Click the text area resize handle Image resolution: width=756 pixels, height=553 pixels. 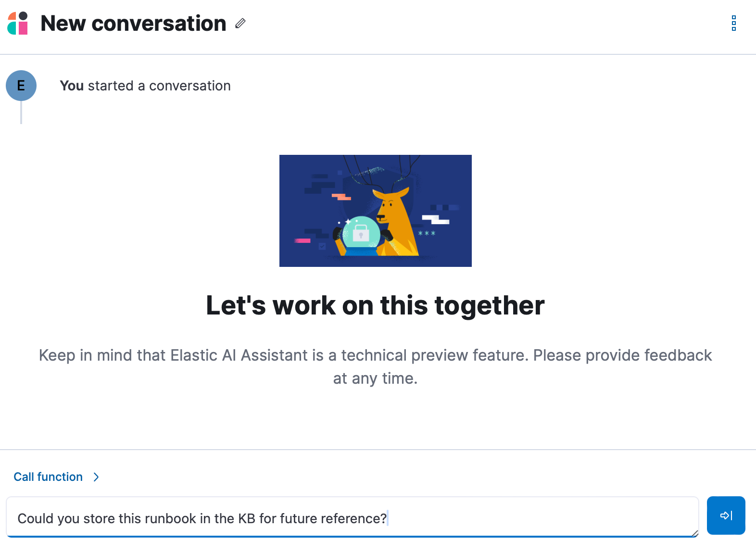tap(695, 533)
